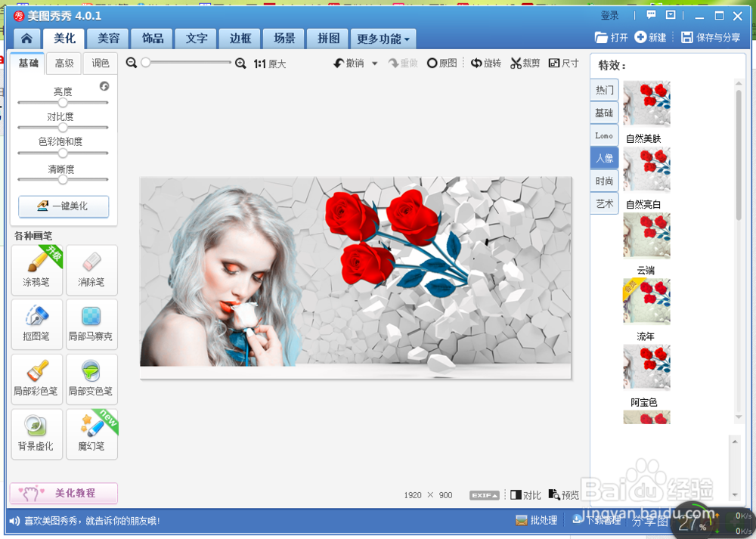This screenshot has height=539, width=756.
Task: Select the 热门 effects category
Action: point(604,90)
